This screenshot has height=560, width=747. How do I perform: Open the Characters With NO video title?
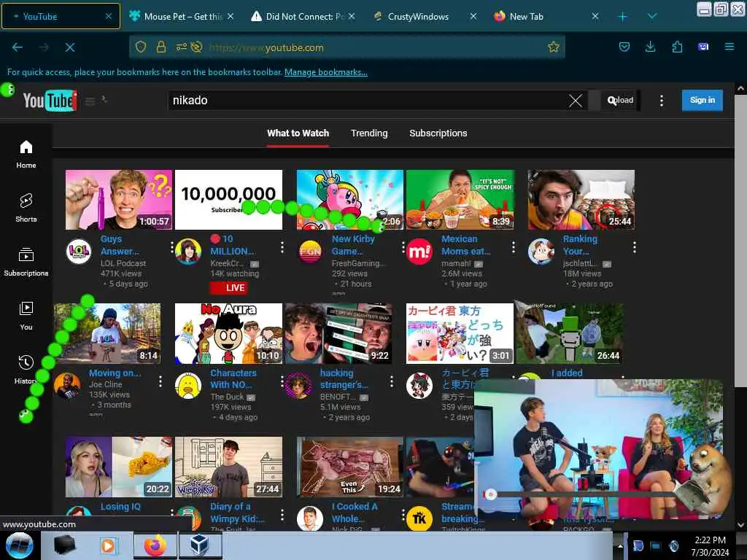click(x=233, y=379)
